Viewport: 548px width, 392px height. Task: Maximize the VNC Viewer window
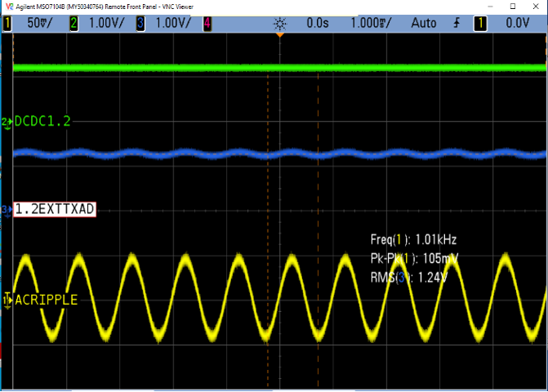click(x=511, y=6)
